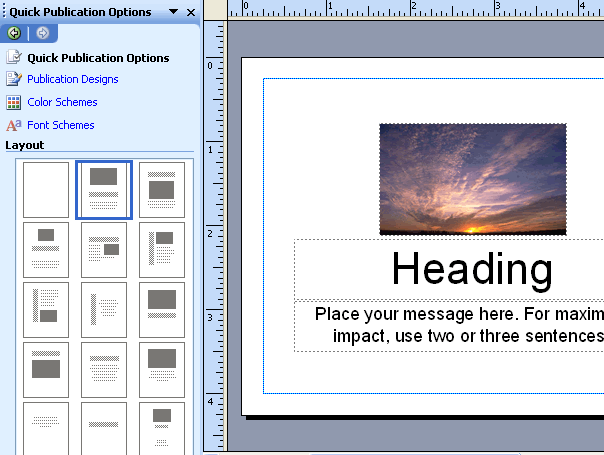Select the highlighted blue-bordered layout thumbnail

[104, 189]
